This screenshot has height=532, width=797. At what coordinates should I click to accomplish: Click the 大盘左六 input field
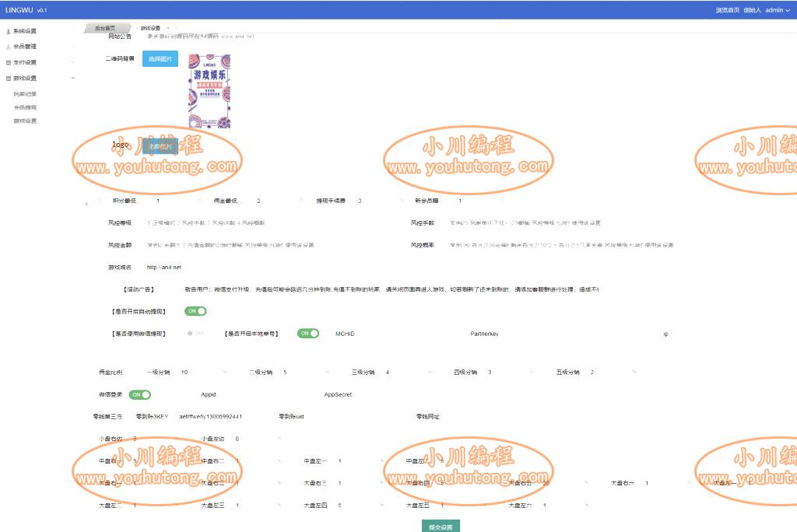coord(564,506)
